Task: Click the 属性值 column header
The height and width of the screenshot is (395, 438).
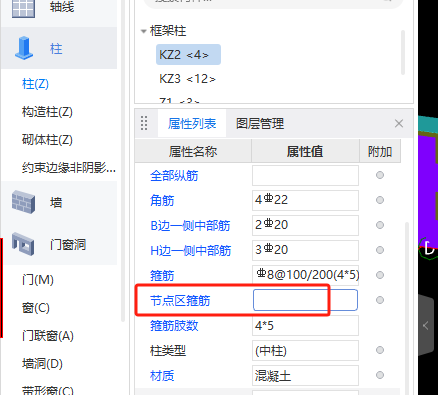Action: (x=305, y=152)
